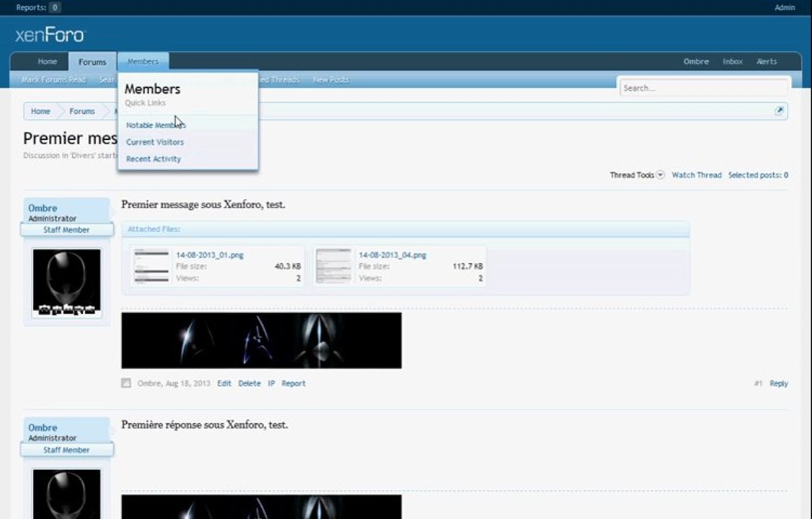
Task: Open the Reports counter at top left
Action: (x=38, y=7)
